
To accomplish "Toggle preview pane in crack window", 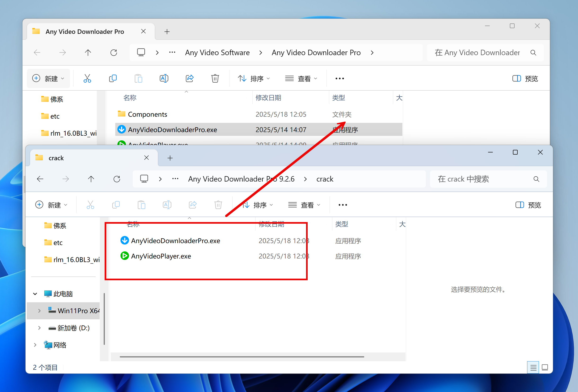I will [528, 205].
